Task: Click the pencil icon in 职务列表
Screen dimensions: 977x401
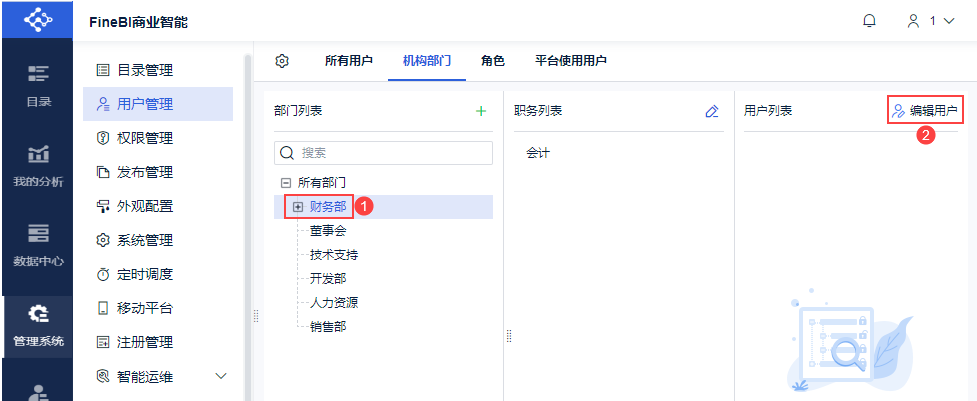Action: pos(712,111)
